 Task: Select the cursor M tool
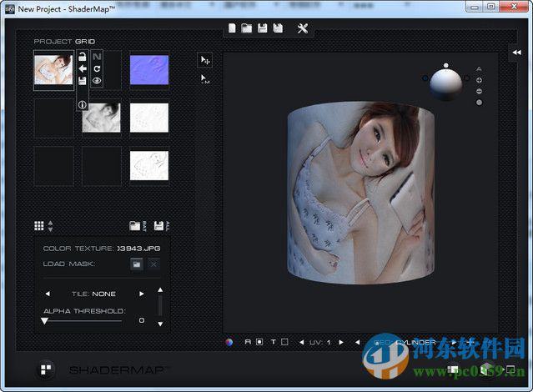click(205, 79)
